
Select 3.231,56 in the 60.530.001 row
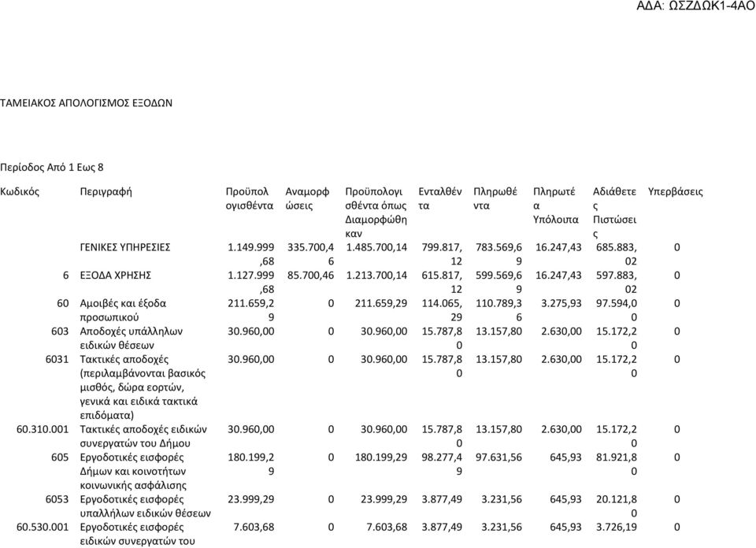[502, 528]
